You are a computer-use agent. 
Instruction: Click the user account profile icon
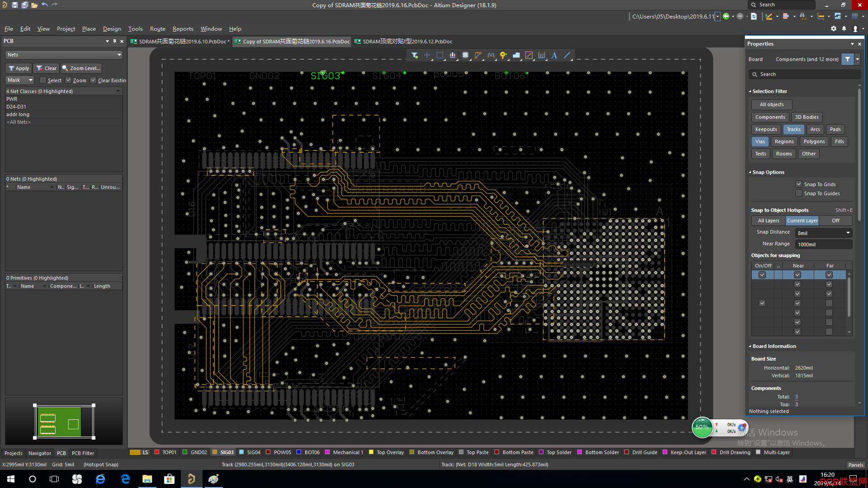855,28
